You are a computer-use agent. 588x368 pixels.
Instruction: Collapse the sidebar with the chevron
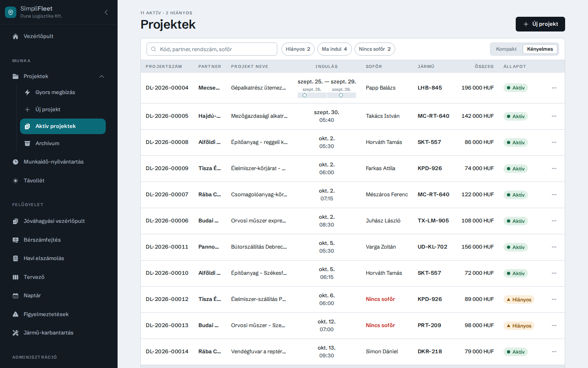(106, 12)
